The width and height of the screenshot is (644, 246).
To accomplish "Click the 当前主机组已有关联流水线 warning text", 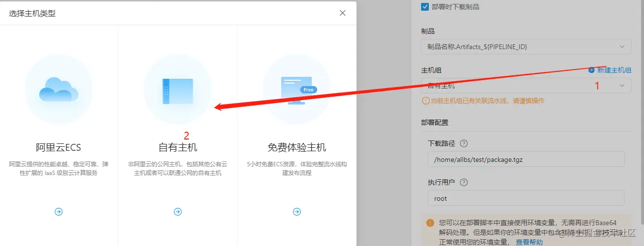I will (487, 101).
